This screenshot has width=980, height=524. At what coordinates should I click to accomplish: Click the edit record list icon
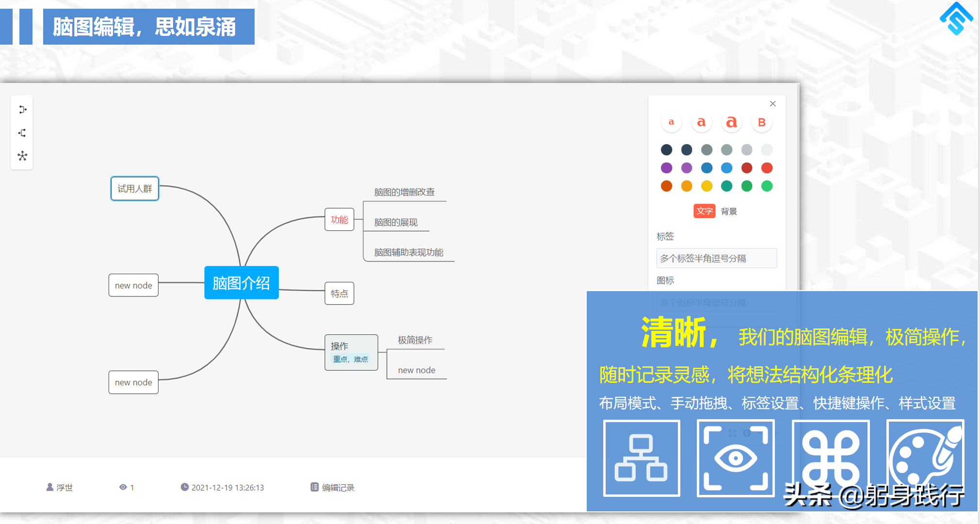(x=315, y=487)
